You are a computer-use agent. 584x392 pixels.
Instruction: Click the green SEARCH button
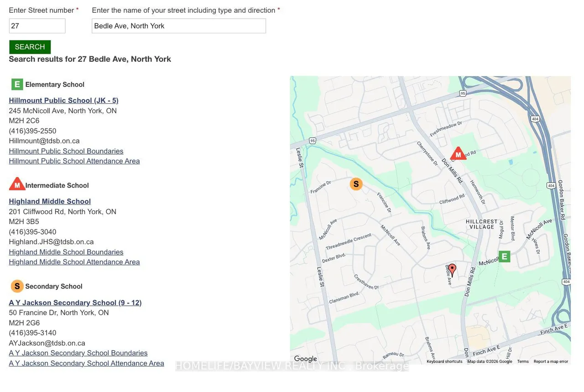click(x=30, y=47)
